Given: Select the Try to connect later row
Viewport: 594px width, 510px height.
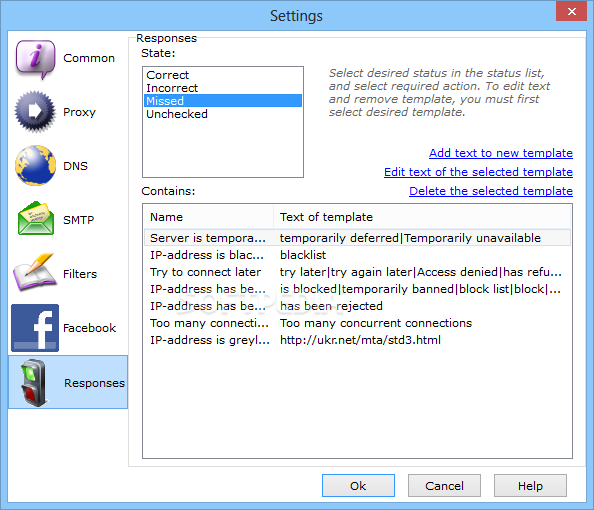Looking at the screenshot, I should click(357, 272).
